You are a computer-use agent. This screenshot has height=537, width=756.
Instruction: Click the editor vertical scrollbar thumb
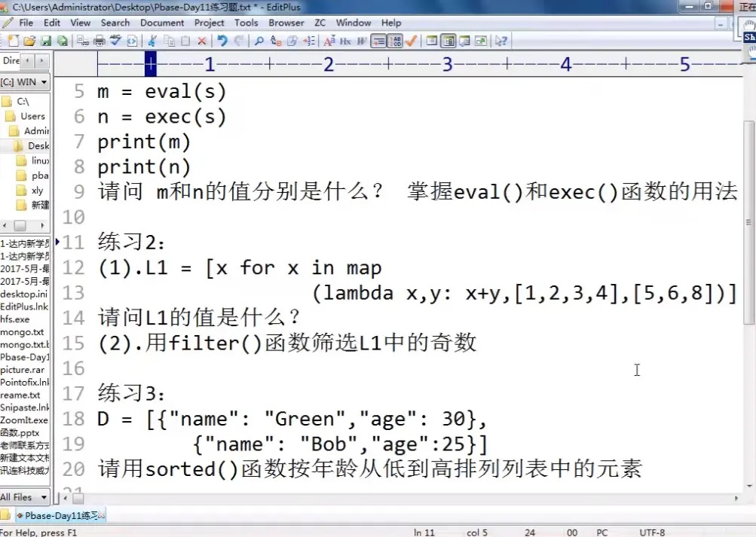pyautogui.click(x=748, y=221)
